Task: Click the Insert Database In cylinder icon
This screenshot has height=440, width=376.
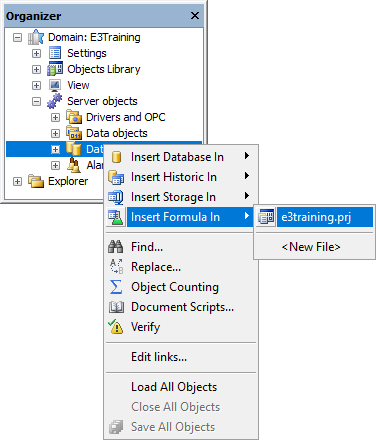Action: click(x=116, y=157)
